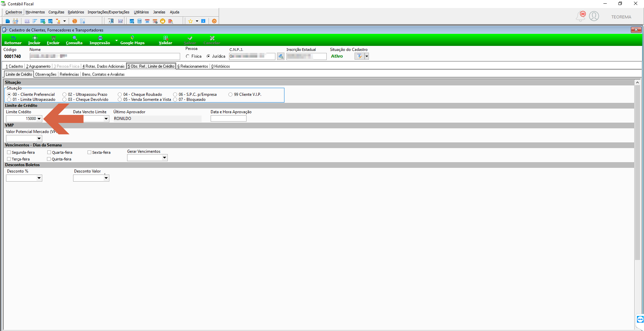Click Incluir to add a record
Image resolution: width=644 pixels, height=331 pixels.
click(x=34, y=40)
